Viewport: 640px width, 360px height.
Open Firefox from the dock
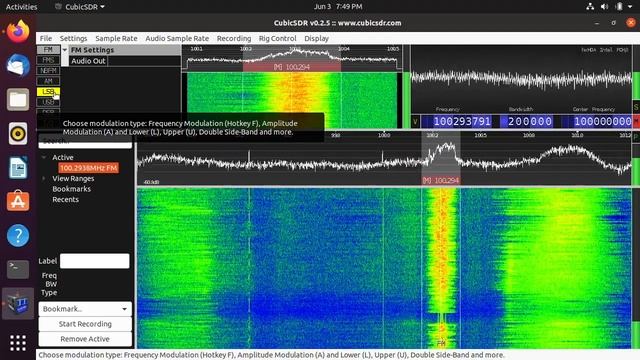pos(18,31)
